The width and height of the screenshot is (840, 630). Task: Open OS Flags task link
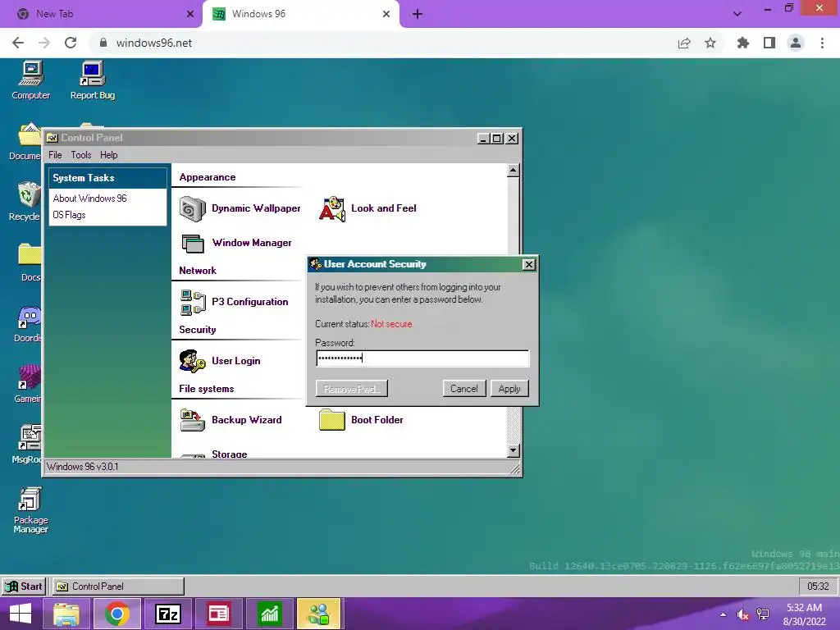point(69,215)
